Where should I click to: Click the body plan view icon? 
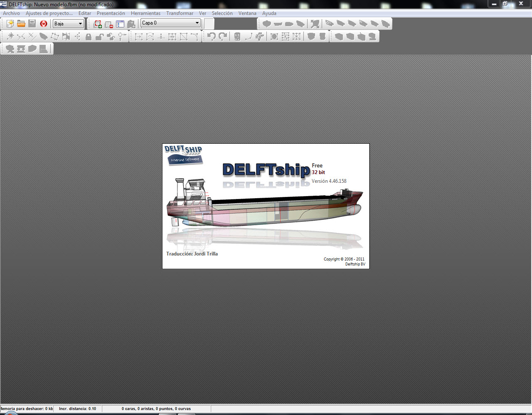coord(267,24)
